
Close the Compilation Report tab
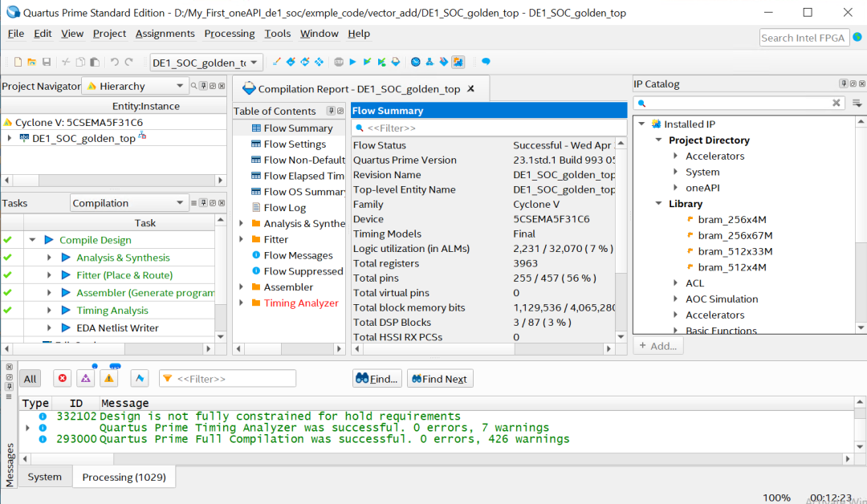[471, 88]
